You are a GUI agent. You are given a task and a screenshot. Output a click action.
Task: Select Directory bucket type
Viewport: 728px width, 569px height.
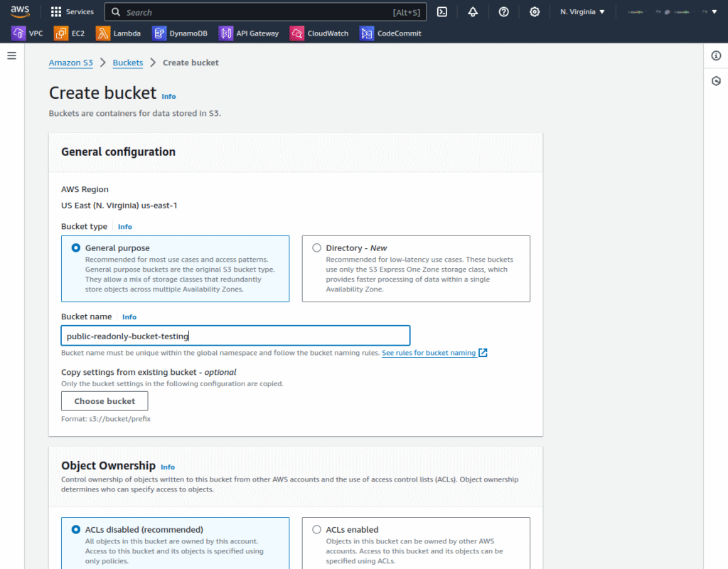pos(316,248)
